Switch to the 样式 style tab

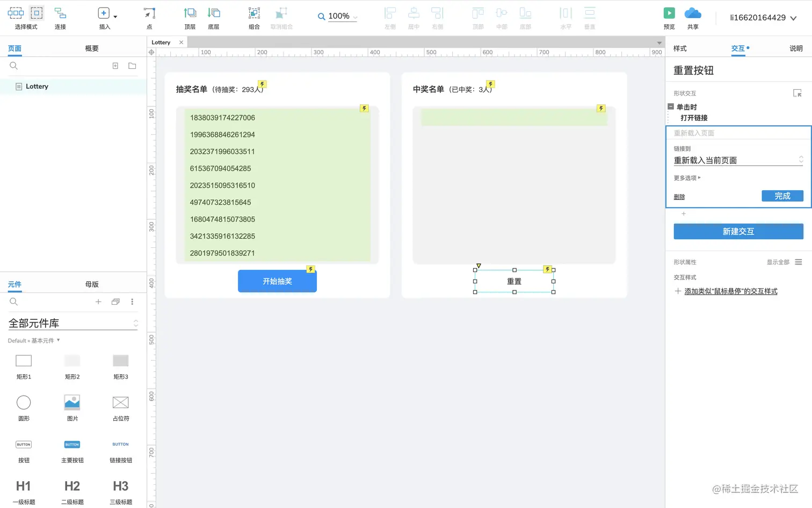680,48
